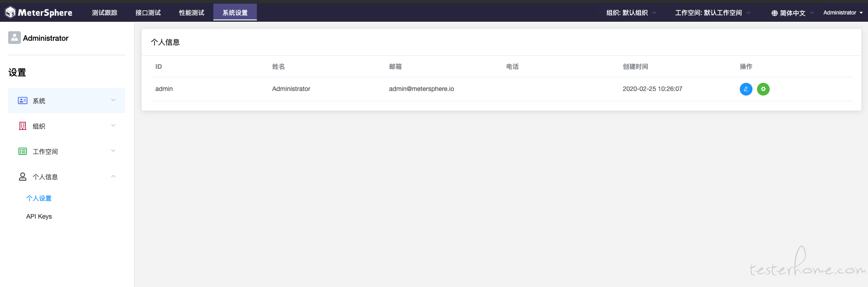Click the MeterSphere brand text
Viewport: 868px width, 287px height.
[45, 13]
